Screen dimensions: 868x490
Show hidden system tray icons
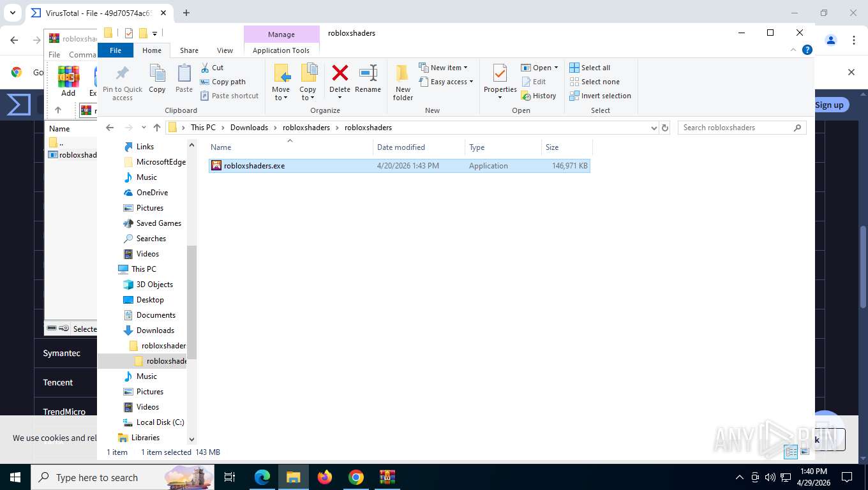coord(740,477)
